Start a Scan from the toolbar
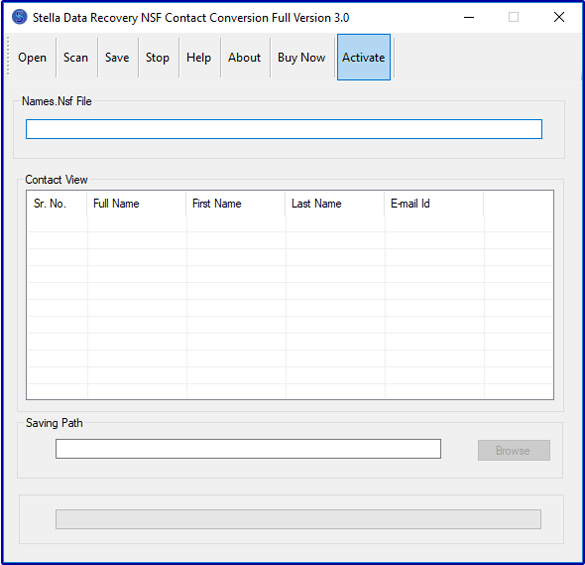Image resolution: width=585 pixels, height=565 pixels. point(76,57)
